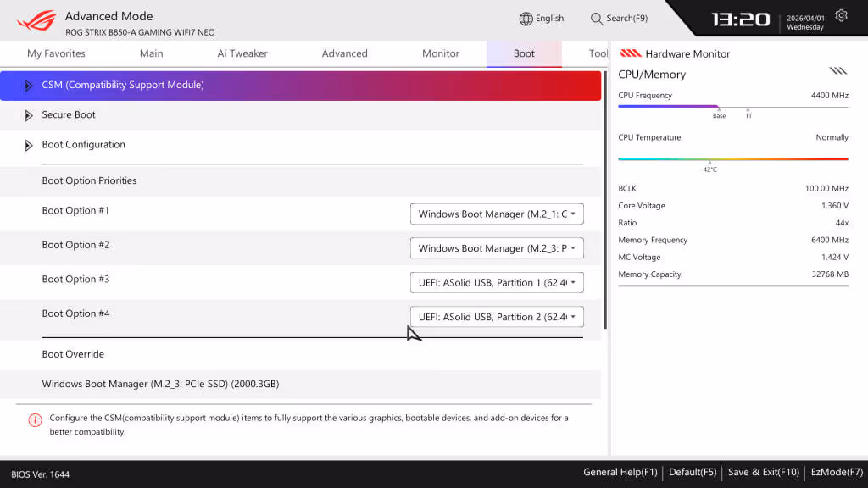
Task: Switch to the Main tab
Action: 151,53
